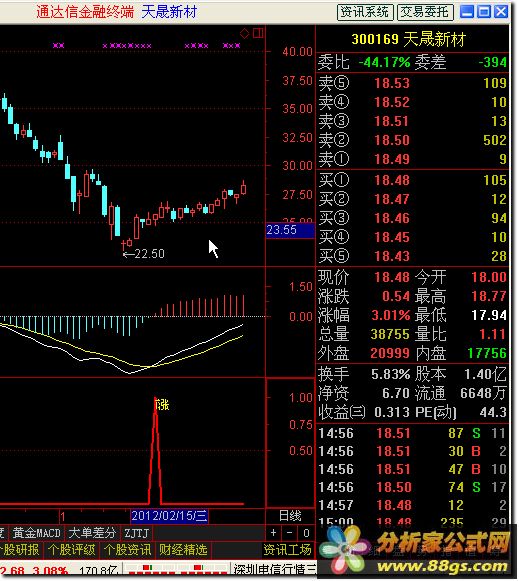Select the 14:57 tick at 18.48
This screenshot has height=581, width=519.
[412, 505]
